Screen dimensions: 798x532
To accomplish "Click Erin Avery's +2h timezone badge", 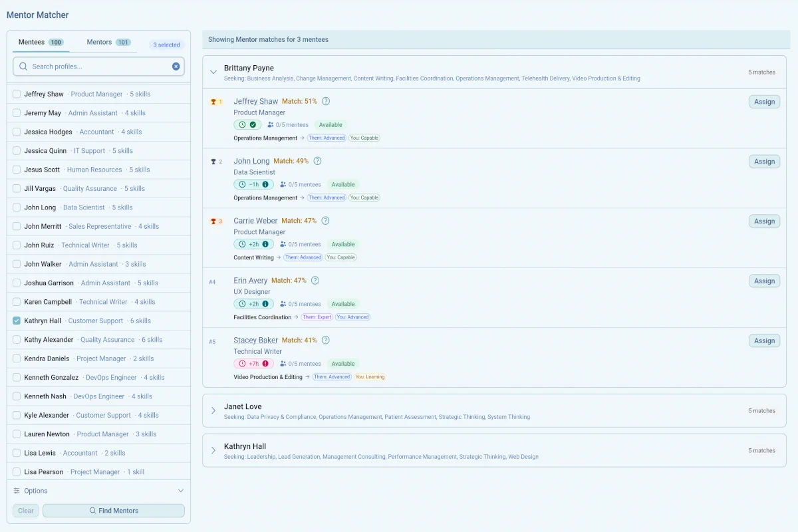I will 253,304.
